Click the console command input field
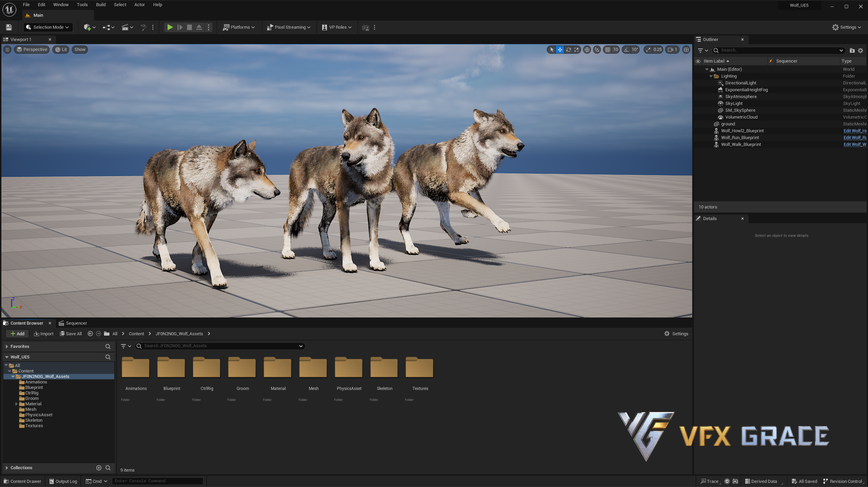This screenshot has width=868, height=487. click(157, 481)
